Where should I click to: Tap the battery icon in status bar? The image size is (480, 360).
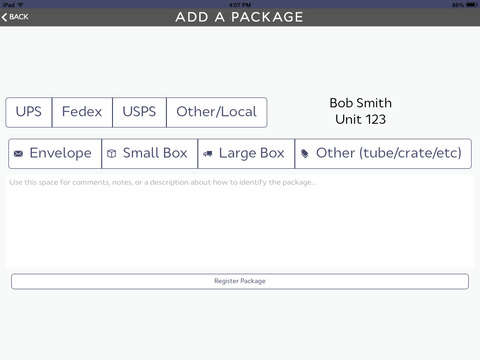click(472, 5)
